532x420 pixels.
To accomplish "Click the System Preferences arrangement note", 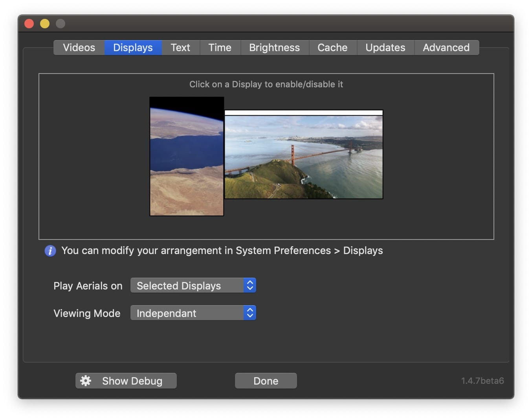I will click(x=222, y=251).
